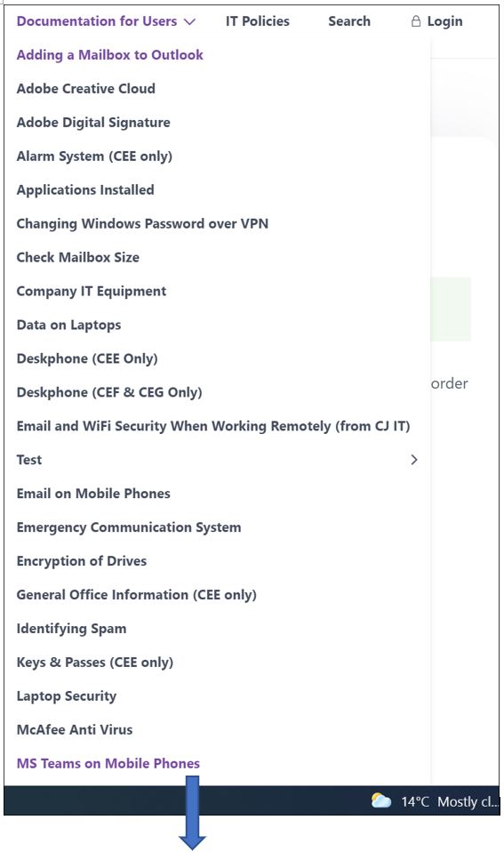Select McAfee Anti Virus entry
504x852 pixels.
click(x=75, y=730)
